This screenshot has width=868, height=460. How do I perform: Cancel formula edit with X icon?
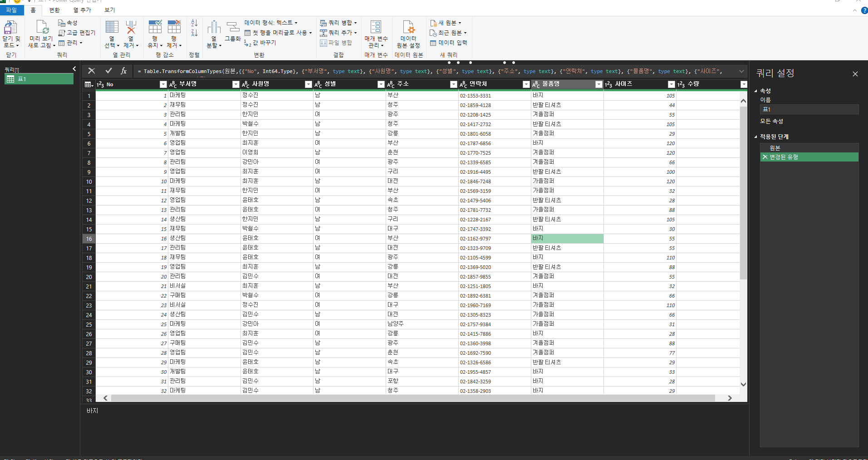tap(92, 71)
